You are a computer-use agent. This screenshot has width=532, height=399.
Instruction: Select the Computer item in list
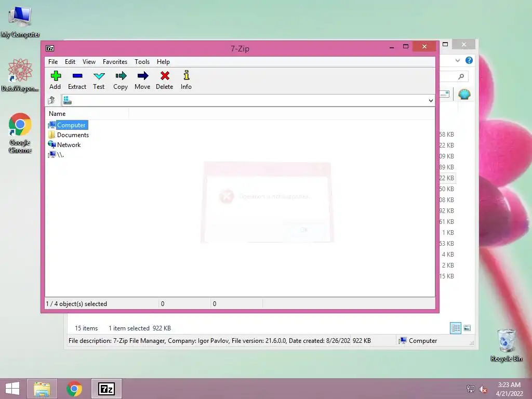coord(68,125)
